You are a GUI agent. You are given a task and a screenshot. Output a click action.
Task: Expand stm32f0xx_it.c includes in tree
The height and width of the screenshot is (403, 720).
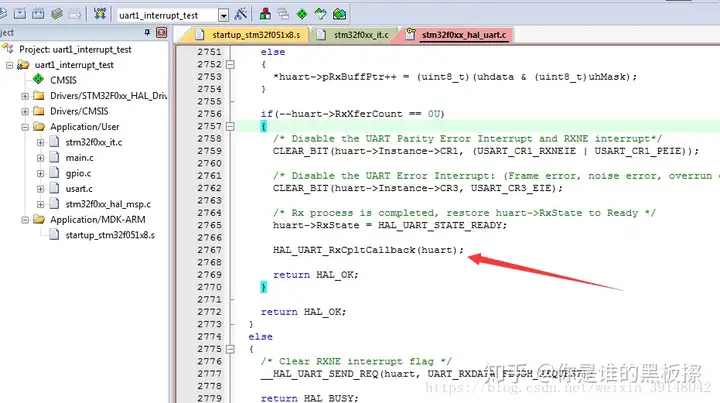pyautogui.click(x=40, y=143)
